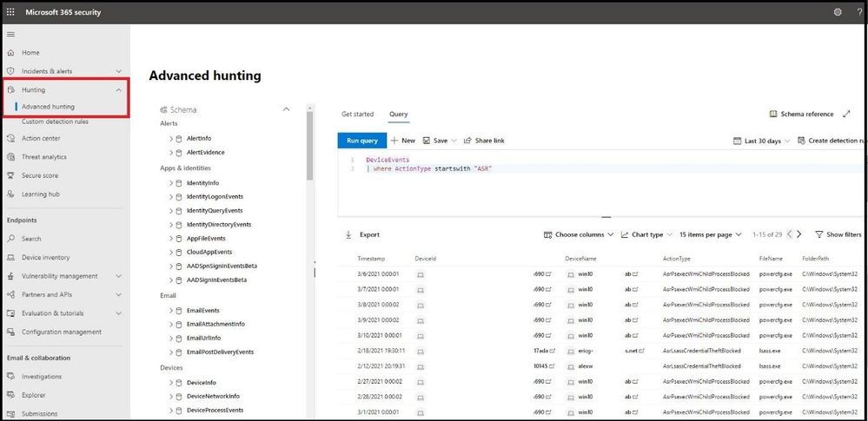Click the Explorer icon in sidebar
The width and height of the screenshot is (868, 421).
click(x=10, y=395)
